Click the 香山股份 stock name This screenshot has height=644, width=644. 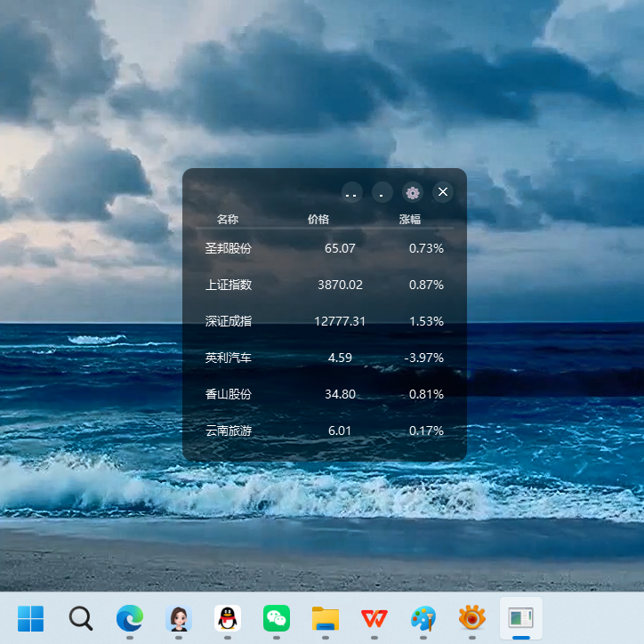229,394
